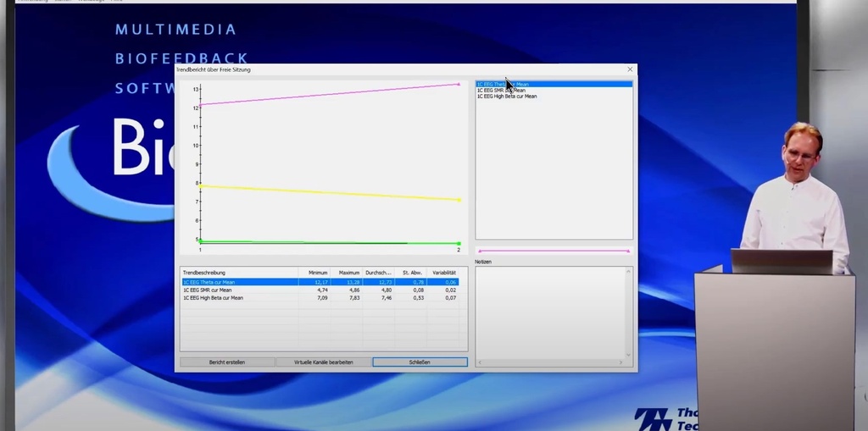
Task: Click the Trendbeschreibung column header
Action: point(240,273)
